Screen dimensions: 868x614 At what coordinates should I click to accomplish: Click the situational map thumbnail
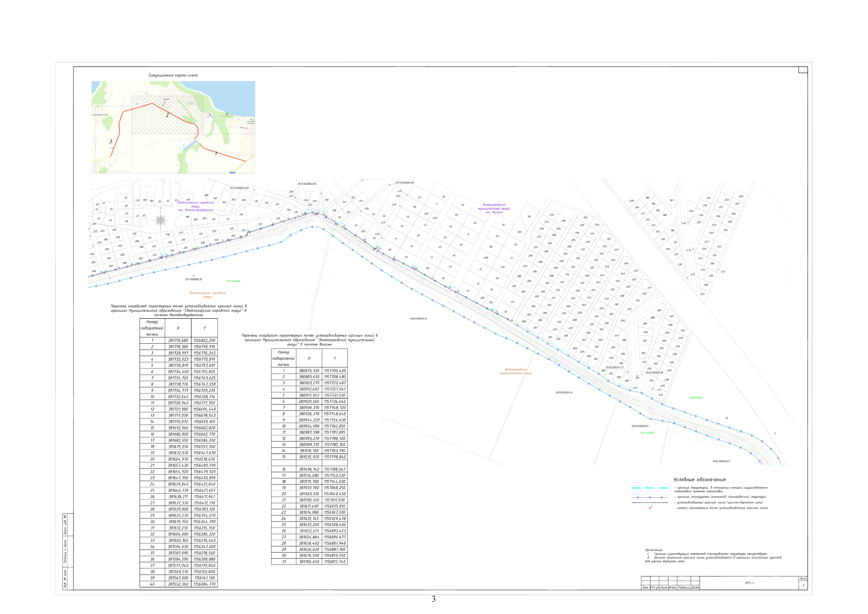click(x=173, y=127)
